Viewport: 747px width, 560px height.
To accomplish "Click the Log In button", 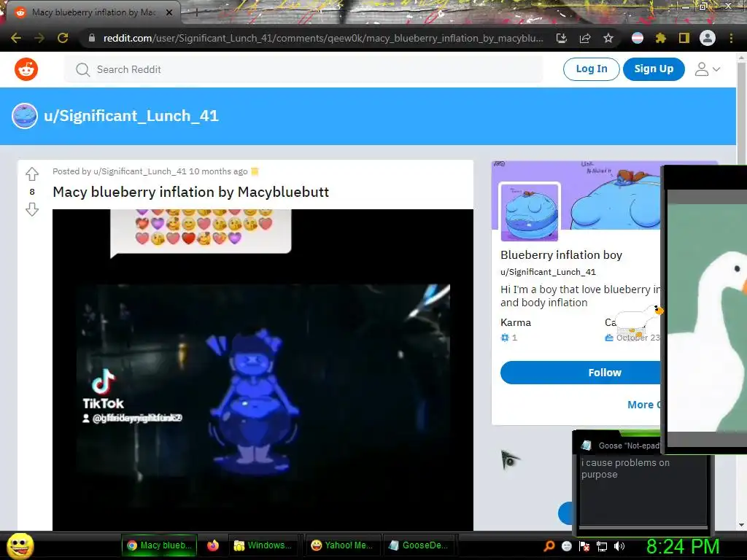I will pyautogui.click(x=591, y=69).
